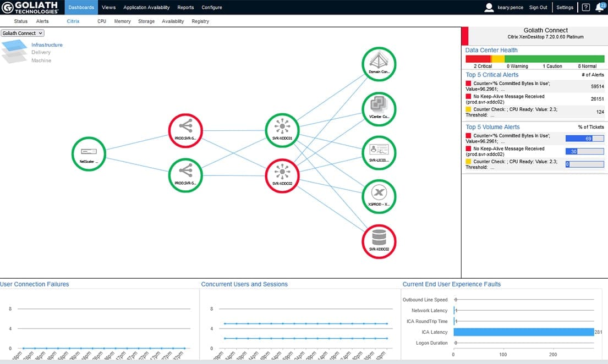
Task: Click the XSPROD XenServer host icon
Action: tap(379, 196)
